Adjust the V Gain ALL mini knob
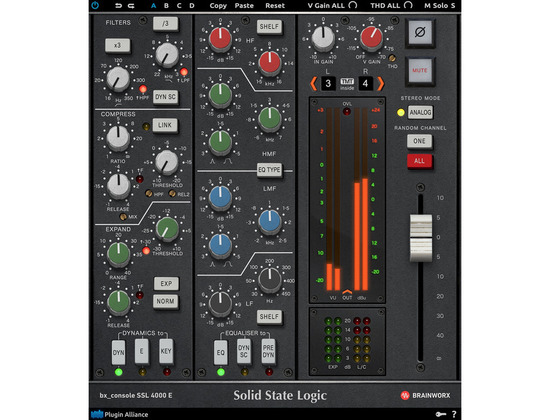The width and height of the screenshot is (550, 420). (x=353, y=5)
